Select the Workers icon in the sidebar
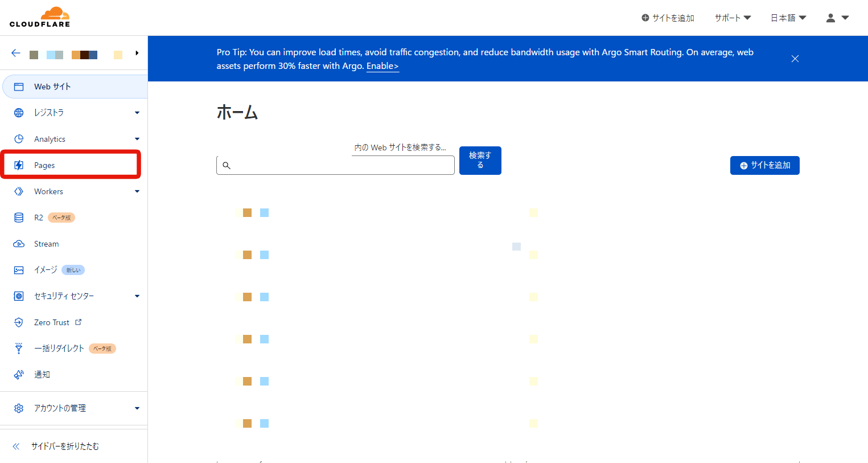The image size is (868, 463). (x=18, y=191)
